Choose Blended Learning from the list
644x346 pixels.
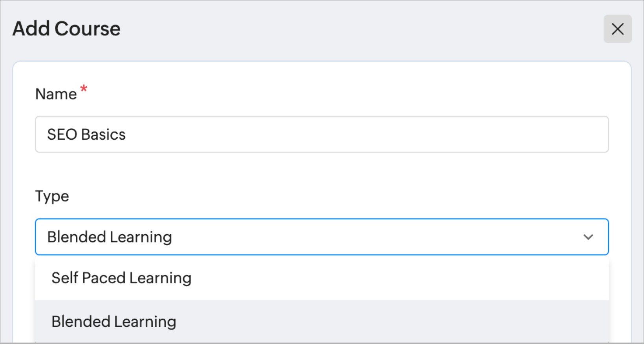click(x=114, y=322)
